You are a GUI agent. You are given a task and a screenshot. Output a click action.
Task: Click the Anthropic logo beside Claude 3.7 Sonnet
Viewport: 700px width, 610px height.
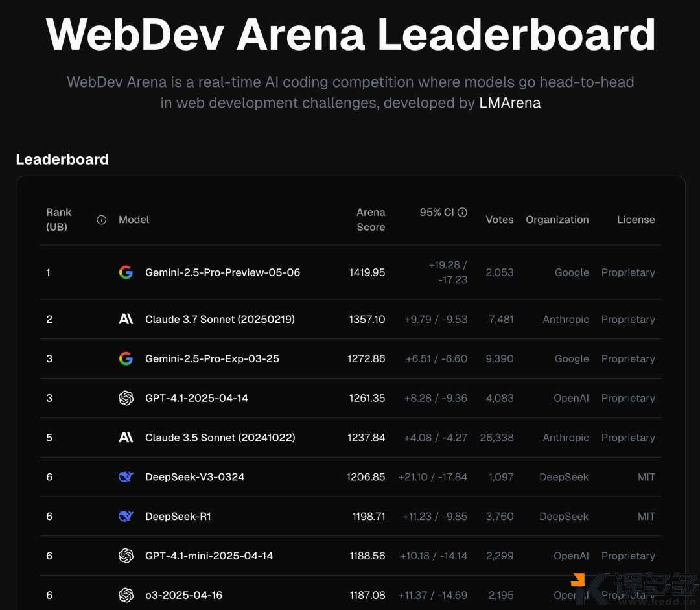tap(126, 319)
